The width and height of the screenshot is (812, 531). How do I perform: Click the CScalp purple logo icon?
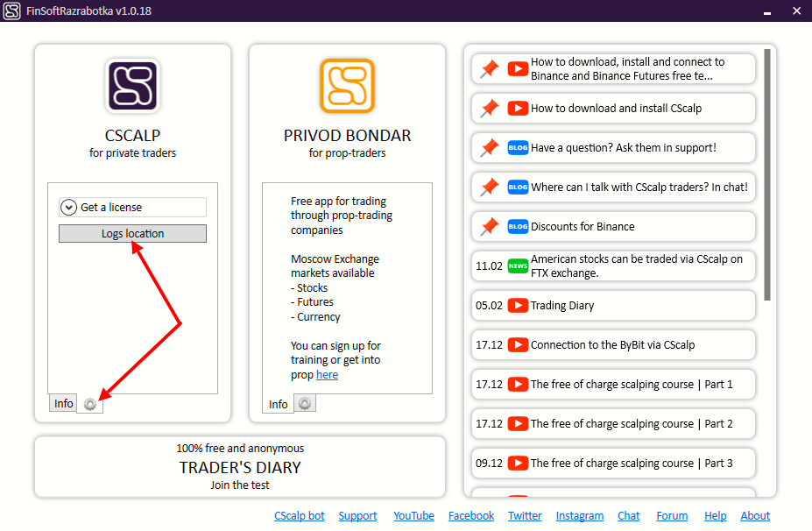coord(132,86)
